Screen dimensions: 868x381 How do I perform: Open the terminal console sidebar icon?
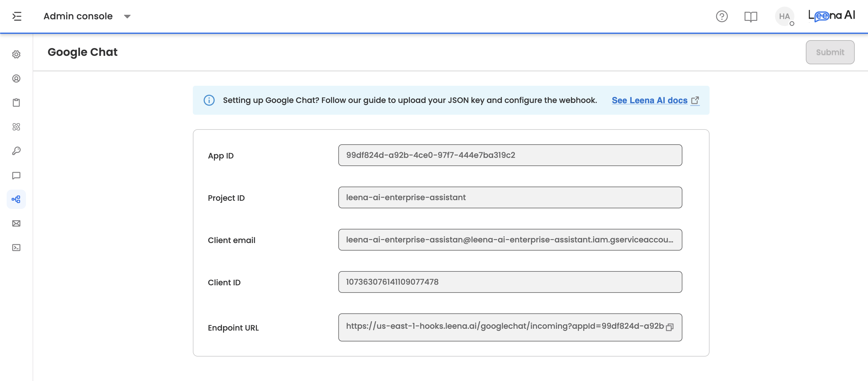click(x=16, y=248)
